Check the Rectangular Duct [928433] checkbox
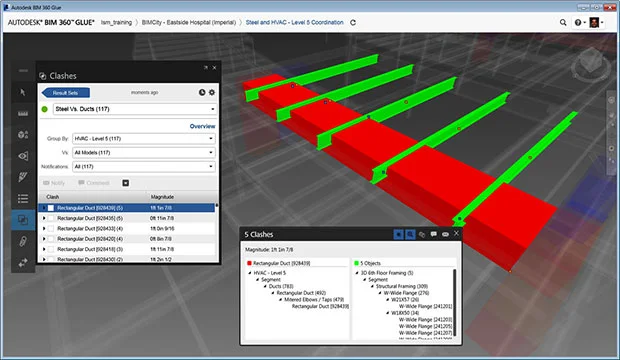Screen dimensions: 620x360 pyautogui.click(x=51, y=228)
